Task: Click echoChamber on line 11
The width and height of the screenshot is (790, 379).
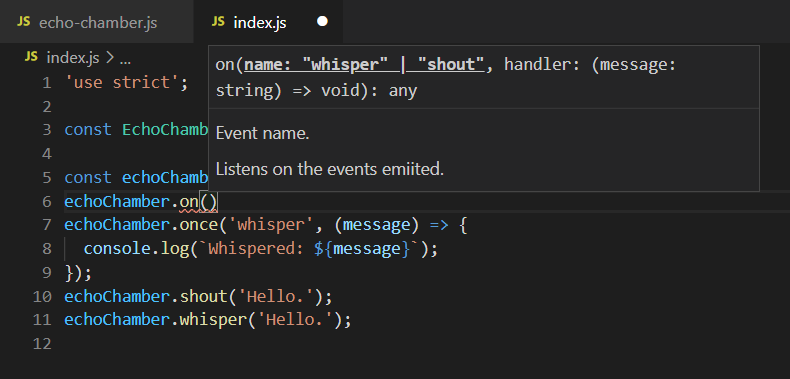Action: pos(117,320)
